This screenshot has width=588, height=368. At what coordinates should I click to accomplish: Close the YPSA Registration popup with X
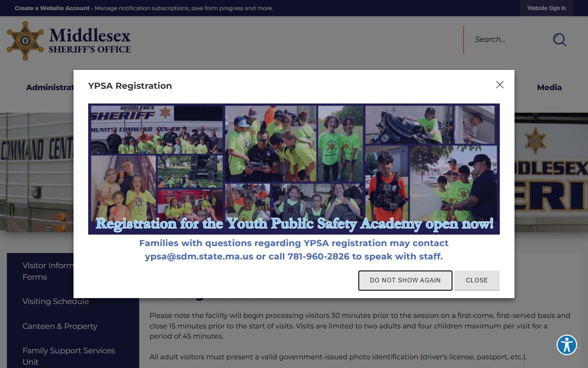[500, 85]
